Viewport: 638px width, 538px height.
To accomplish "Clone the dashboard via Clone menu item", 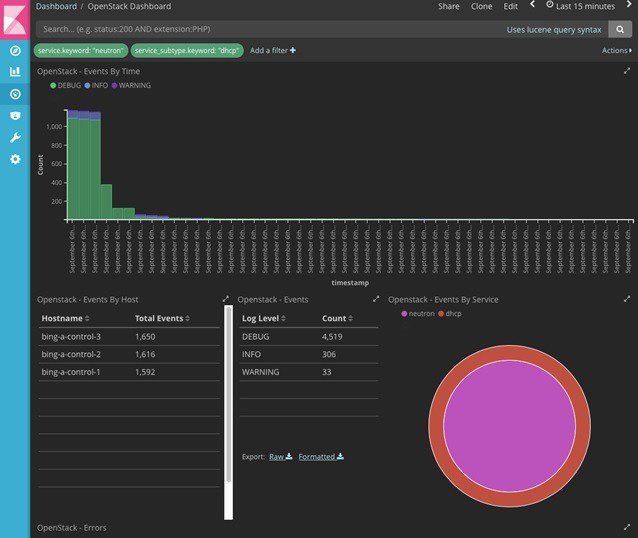I will coord(481,6).
